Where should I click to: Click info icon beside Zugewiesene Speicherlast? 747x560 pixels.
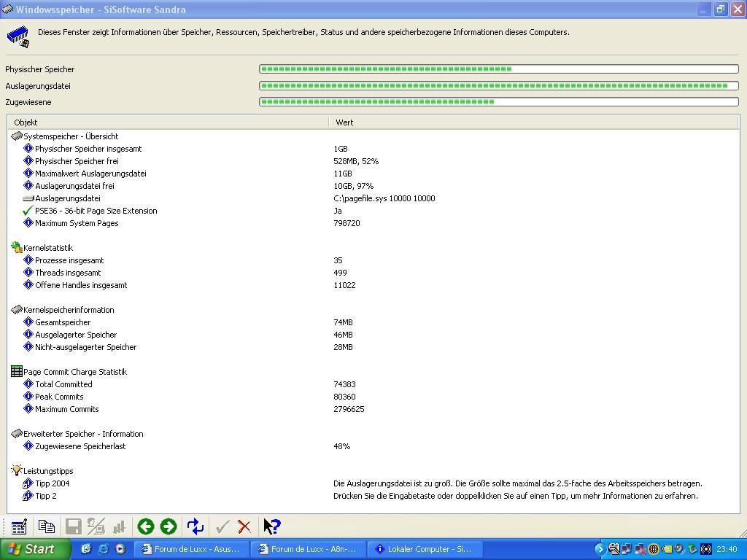coord(28,446)
